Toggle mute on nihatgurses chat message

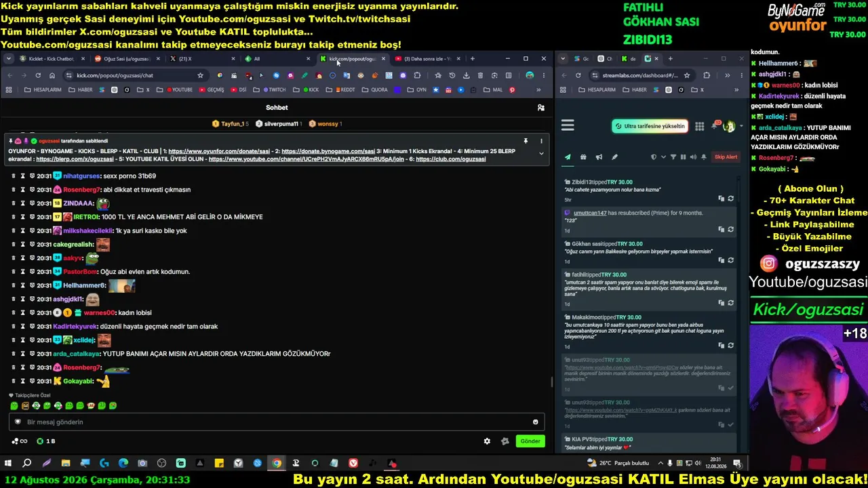click(x=22, y=176)
